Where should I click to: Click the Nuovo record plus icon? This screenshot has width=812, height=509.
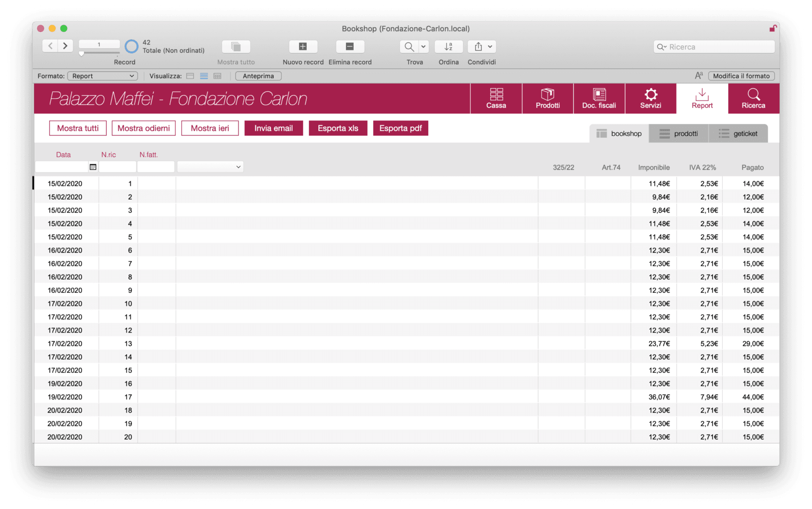click(x=303, y=47)
